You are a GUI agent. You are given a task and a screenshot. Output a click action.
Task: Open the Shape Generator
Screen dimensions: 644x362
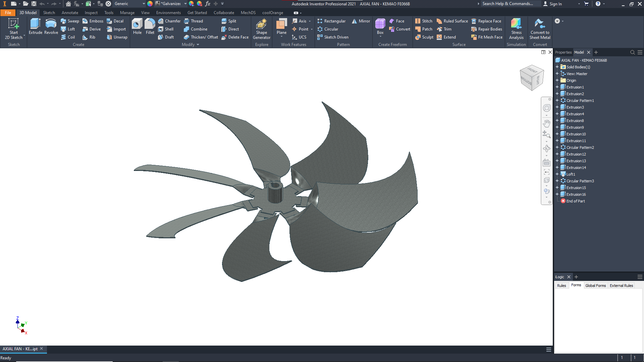click(262, 29)
